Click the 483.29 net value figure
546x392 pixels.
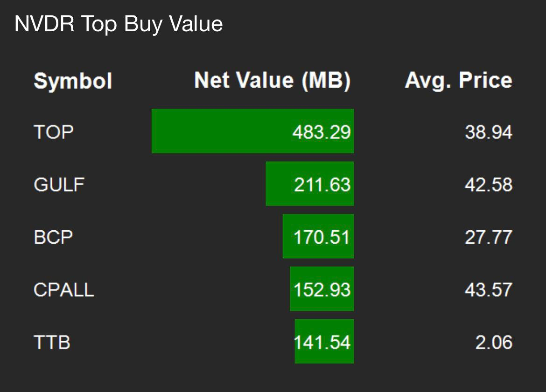[321, 132]
